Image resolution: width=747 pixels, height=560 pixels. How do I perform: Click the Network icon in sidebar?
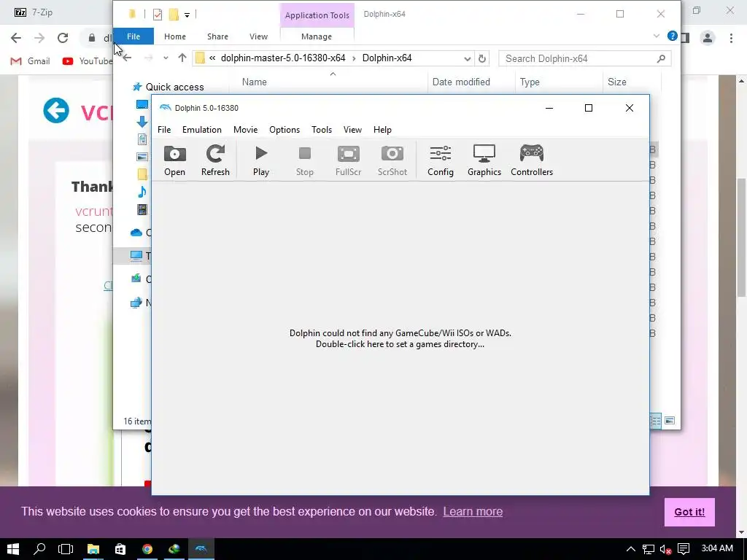click(136, 303)
